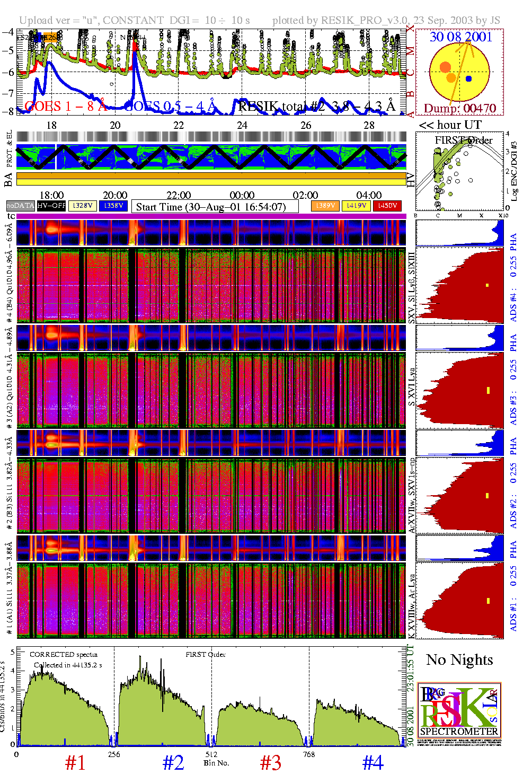Click the lower orange spot on solar disk

[451, 78]
